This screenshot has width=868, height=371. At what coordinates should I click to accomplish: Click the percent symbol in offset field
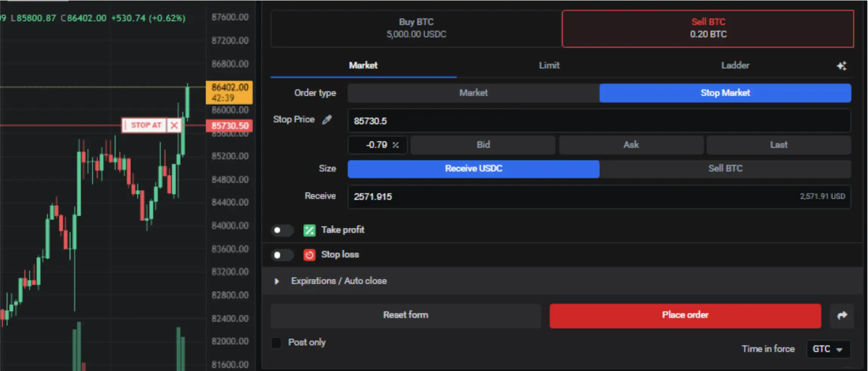pos(395,145)
